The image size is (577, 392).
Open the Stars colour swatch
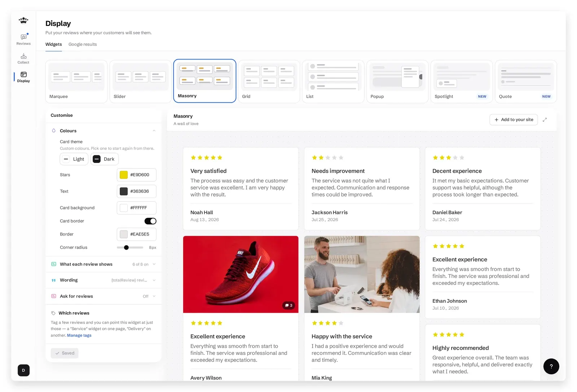tap(124, 175)
